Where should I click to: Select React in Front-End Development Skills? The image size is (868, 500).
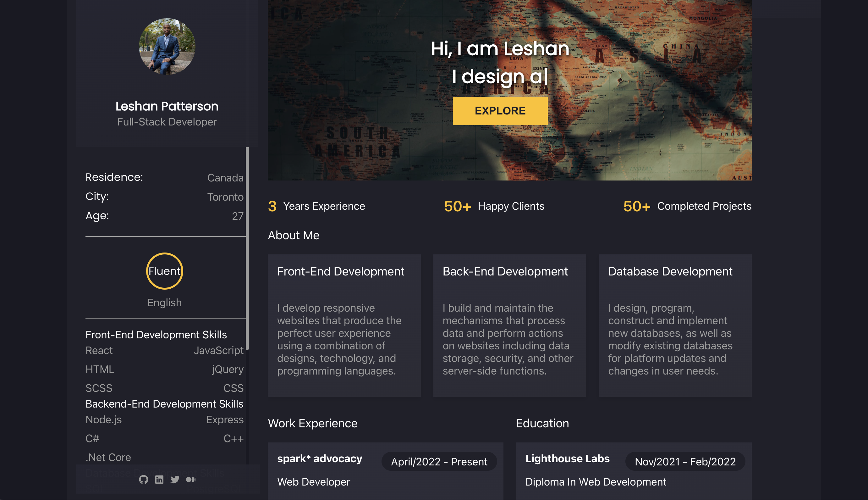click(99, 350)
